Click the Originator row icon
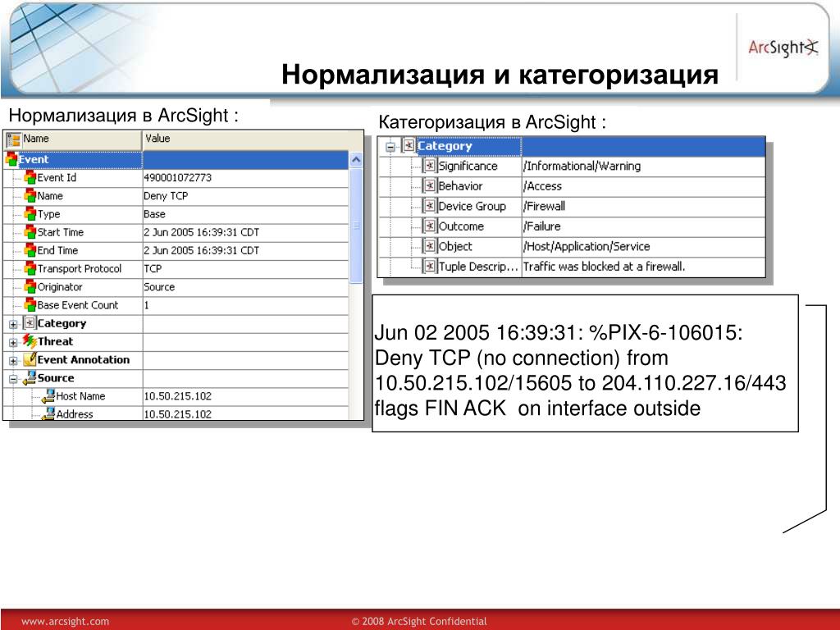 click(x=30, y=287)
